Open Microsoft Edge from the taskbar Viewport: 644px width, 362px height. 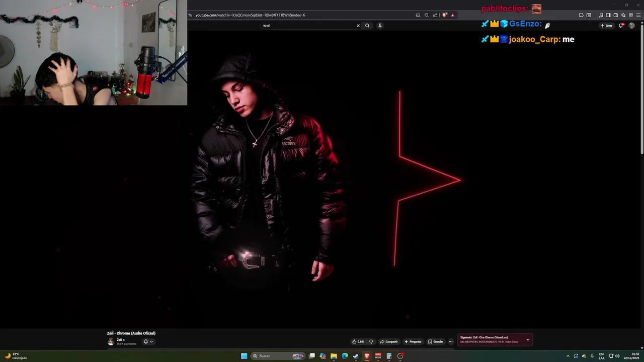pyautogui.click(x=345, y=356)
